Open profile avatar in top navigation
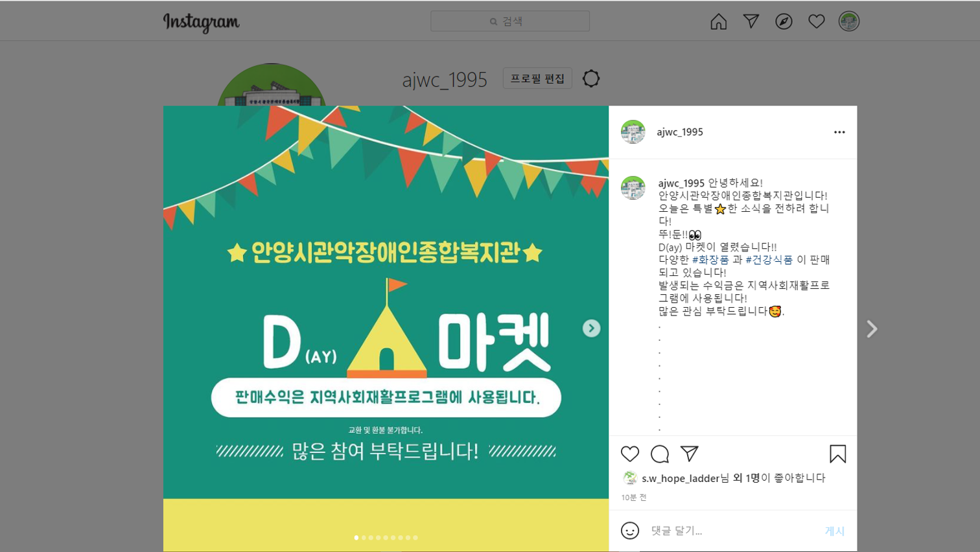Viewport: 980px width, 552px height. [848, 21]
